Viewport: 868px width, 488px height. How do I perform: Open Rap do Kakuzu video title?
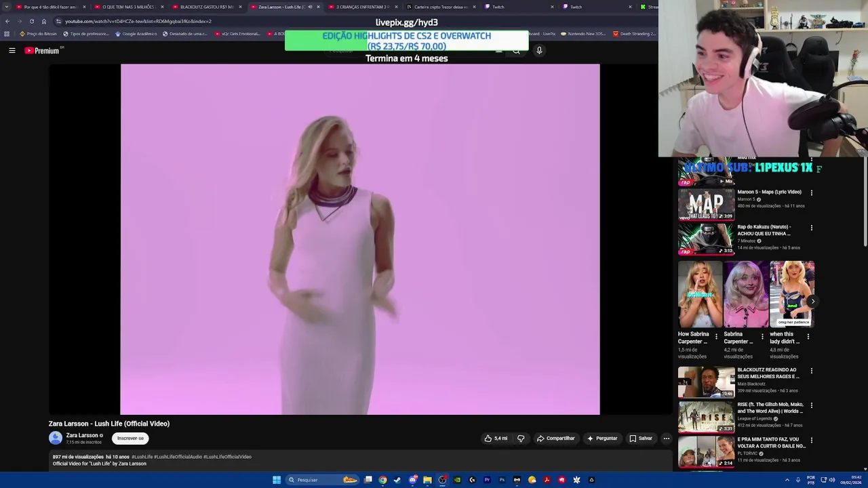[764, 230]
